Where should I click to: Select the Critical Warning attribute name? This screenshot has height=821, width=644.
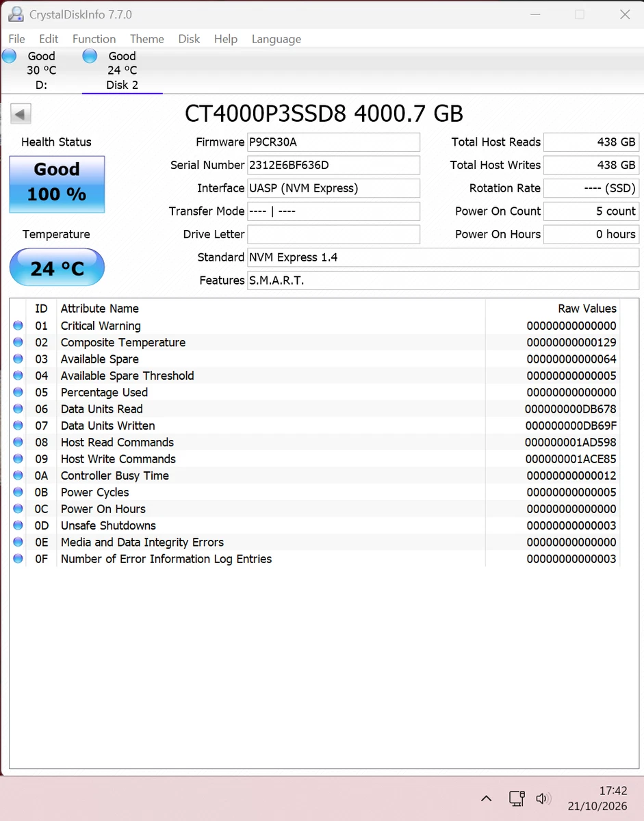(101, 326)
